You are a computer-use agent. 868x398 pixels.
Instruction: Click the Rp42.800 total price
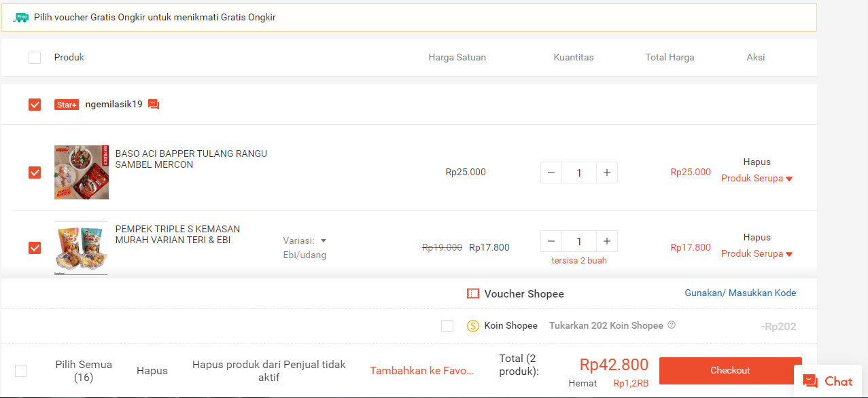(614, 365)
